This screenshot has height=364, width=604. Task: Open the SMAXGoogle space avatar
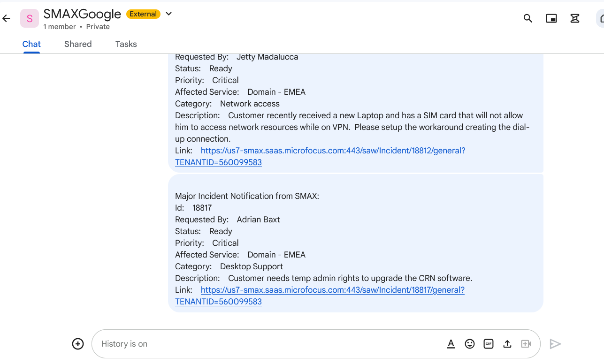point(30,18)
